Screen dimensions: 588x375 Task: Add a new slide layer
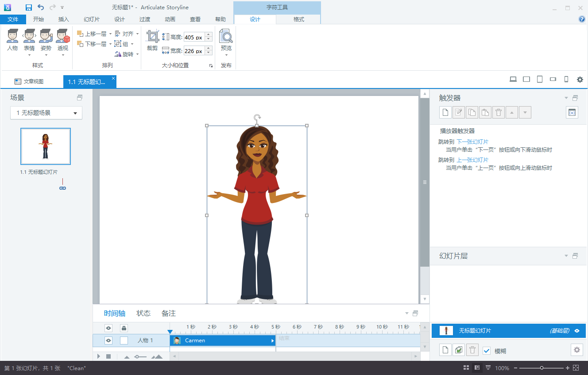(445, 350)
